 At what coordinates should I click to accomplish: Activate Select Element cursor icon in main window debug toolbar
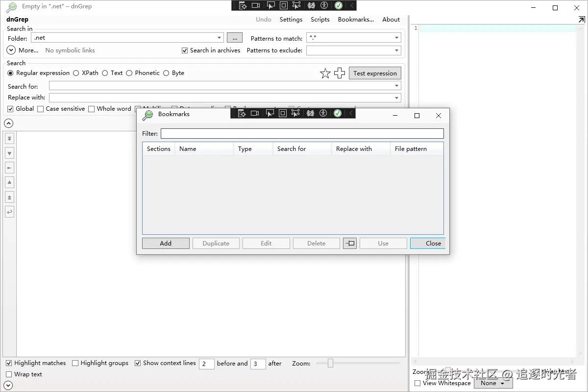(270, 5)
